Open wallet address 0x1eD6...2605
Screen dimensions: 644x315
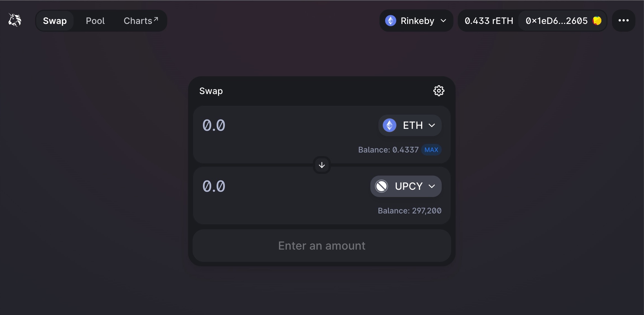click(x=556, y=21)
